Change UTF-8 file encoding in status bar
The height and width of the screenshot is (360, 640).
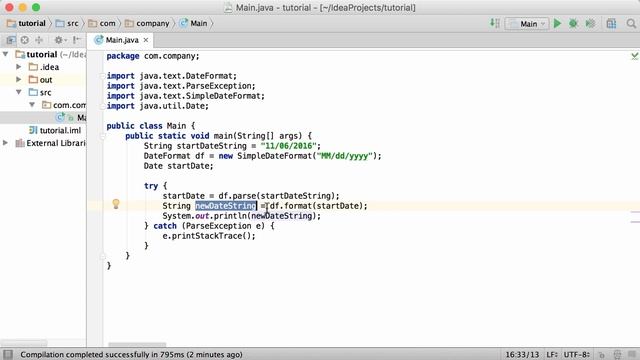576,355
